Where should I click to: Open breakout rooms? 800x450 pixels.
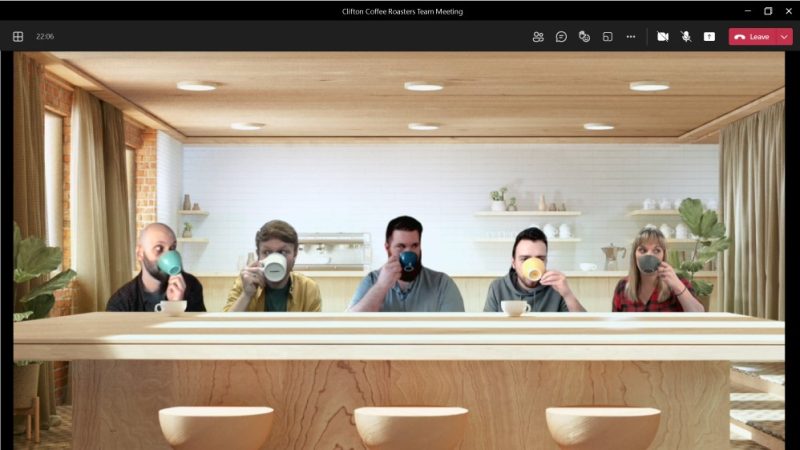coord(607,36)
